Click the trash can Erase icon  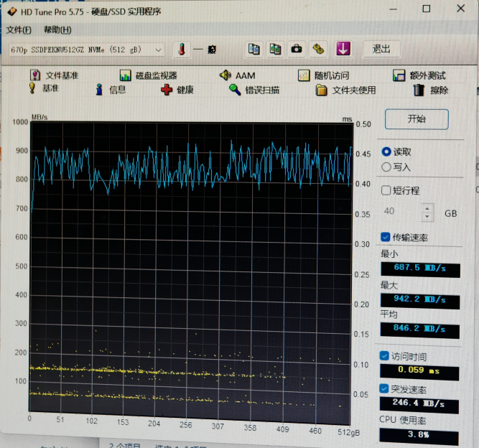419,90
